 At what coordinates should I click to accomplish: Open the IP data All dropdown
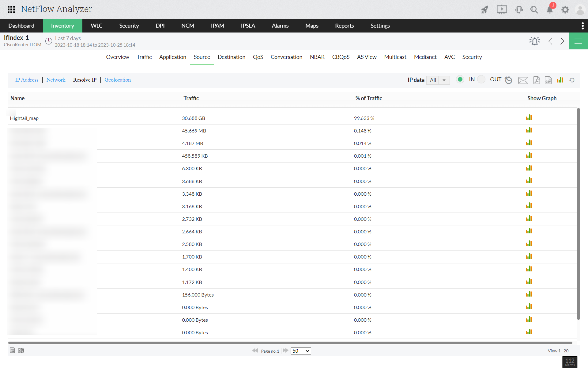click(x=438, y=80)
